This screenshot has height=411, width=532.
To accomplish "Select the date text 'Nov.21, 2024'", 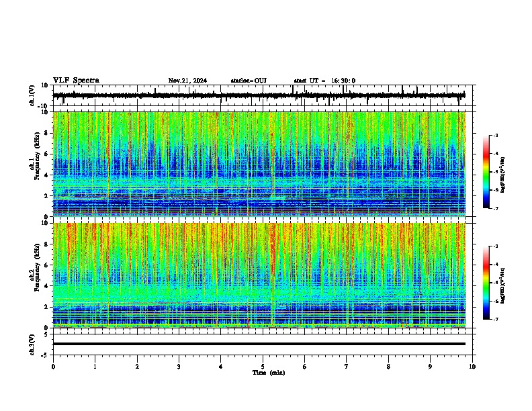I will click(x=187, y=81).
